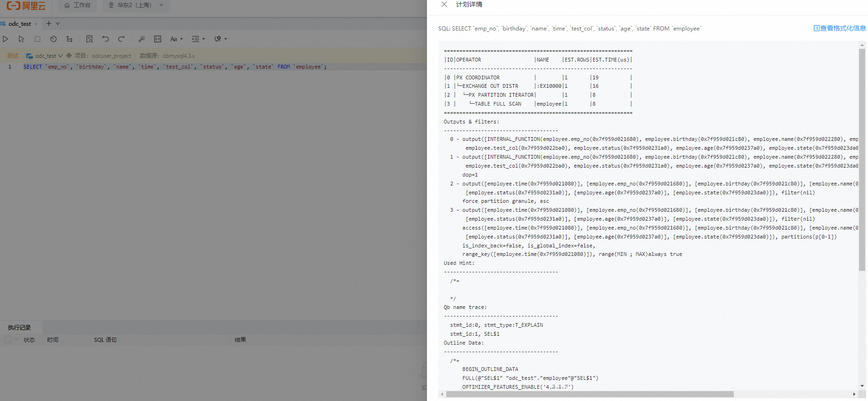868x401 pixels.
Task: Toggle the select-all checkbox in 执行记录 table
Action: click(x=8, y=339)
